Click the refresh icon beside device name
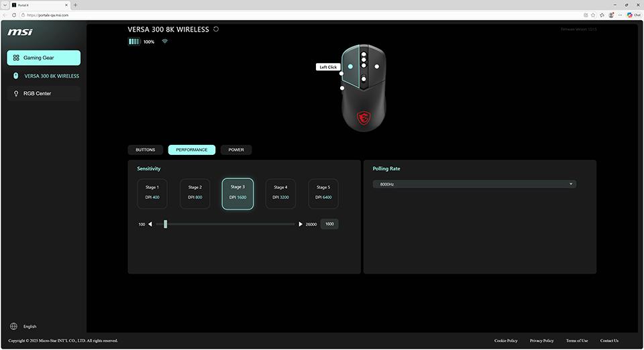 [216, 29]
